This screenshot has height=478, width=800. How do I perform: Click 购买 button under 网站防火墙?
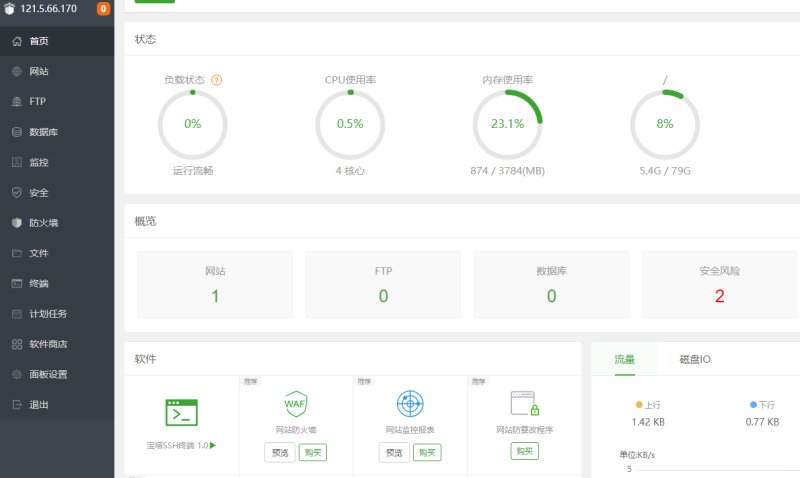(x=313, y=452)
